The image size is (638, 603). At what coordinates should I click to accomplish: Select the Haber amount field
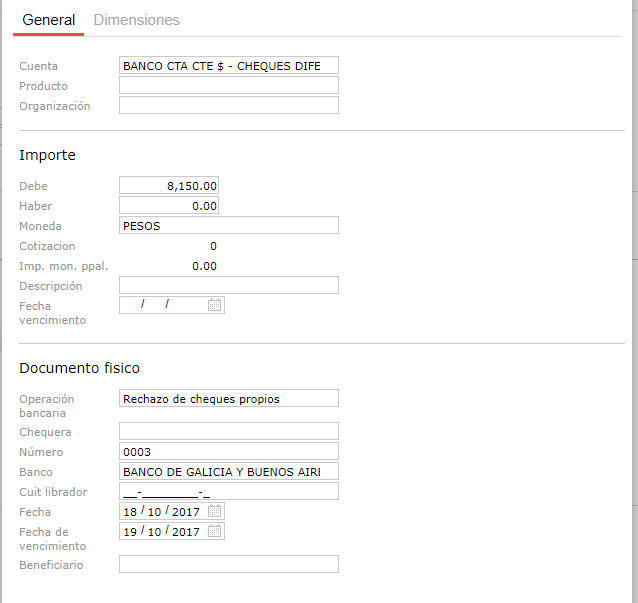tap(168, 206)
